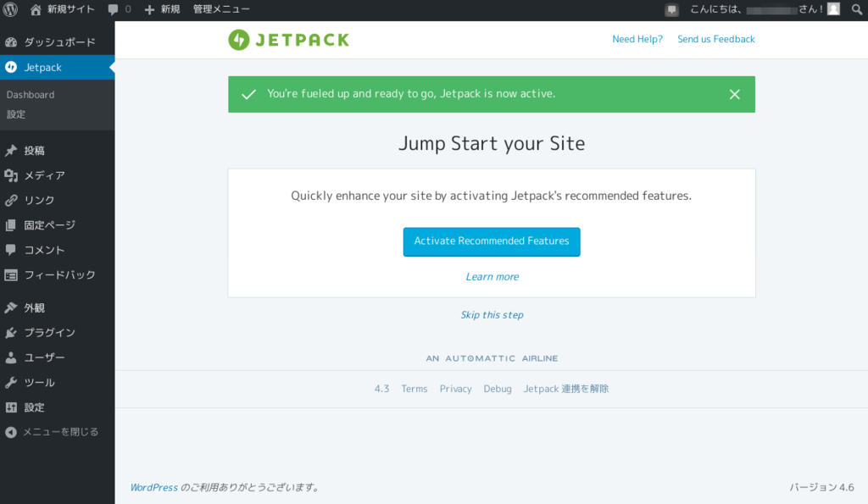868x504 pixels.
Task: Click the リンク chain icon
Action: click(11, 200)
